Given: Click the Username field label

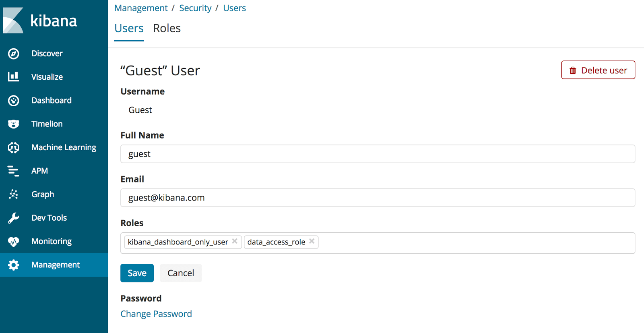Looking at the screenshot, I should (x=142, y=91).
